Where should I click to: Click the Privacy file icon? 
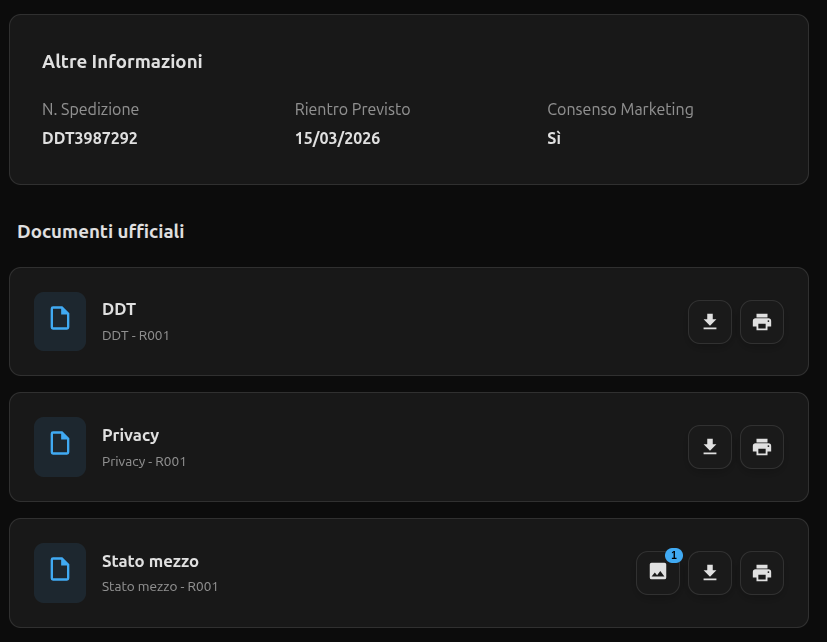tap(60, 447)
